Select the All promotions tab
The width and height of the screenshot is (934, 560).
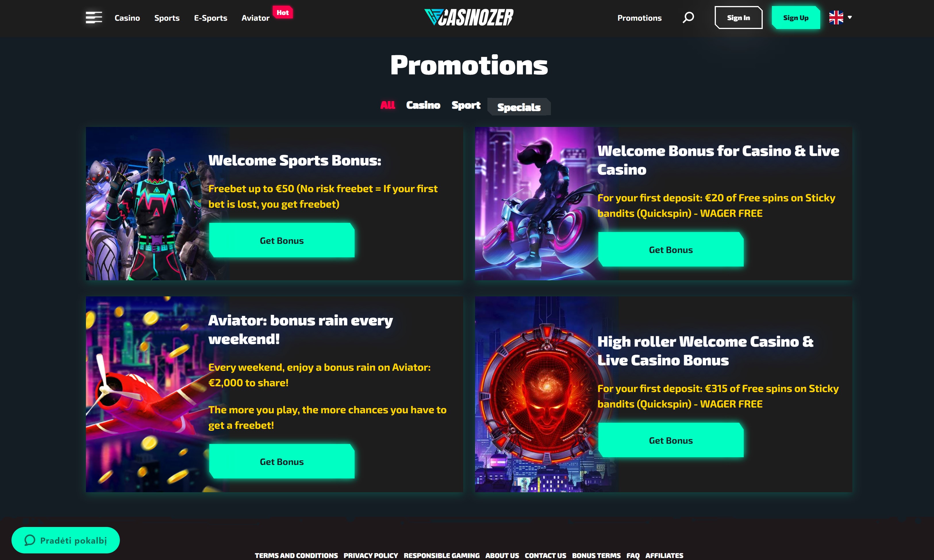tap(387, 105)
